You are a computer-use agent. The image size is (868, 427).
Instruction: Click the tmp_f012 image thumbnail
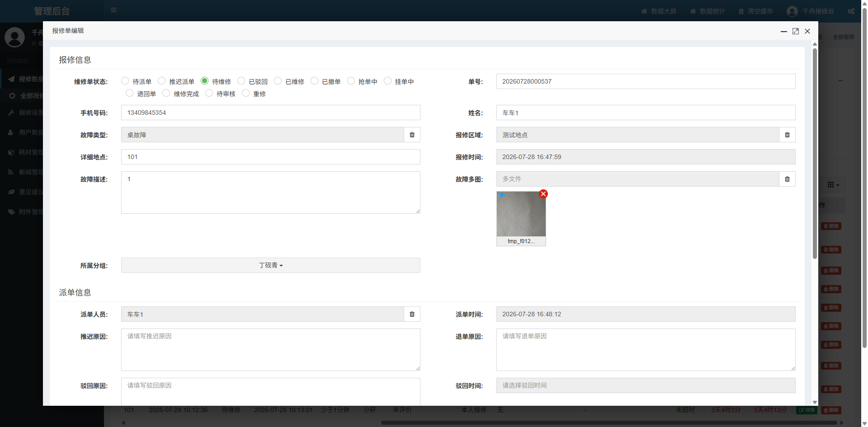click(521, 214)
